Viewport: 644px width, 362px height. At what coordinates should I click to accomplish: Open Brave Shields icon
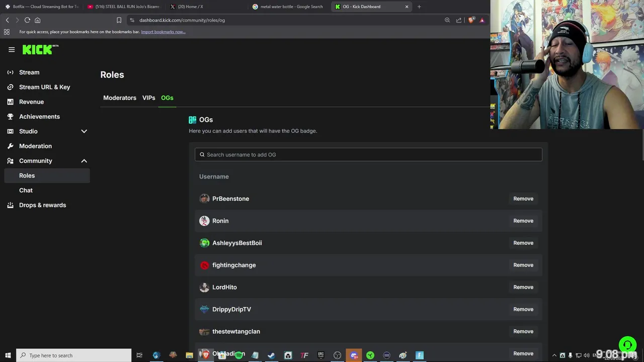coord(471,20)
